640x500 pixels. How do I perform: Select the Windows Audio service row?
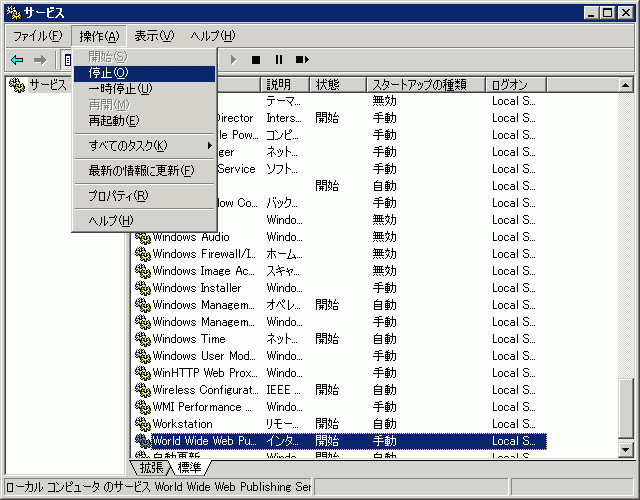click(x=340, y=237)
